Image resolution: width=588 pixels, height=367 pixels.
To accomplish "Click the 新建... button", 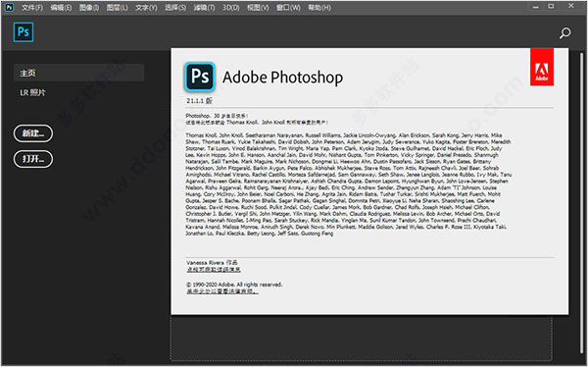I will (x=33, y=133).
